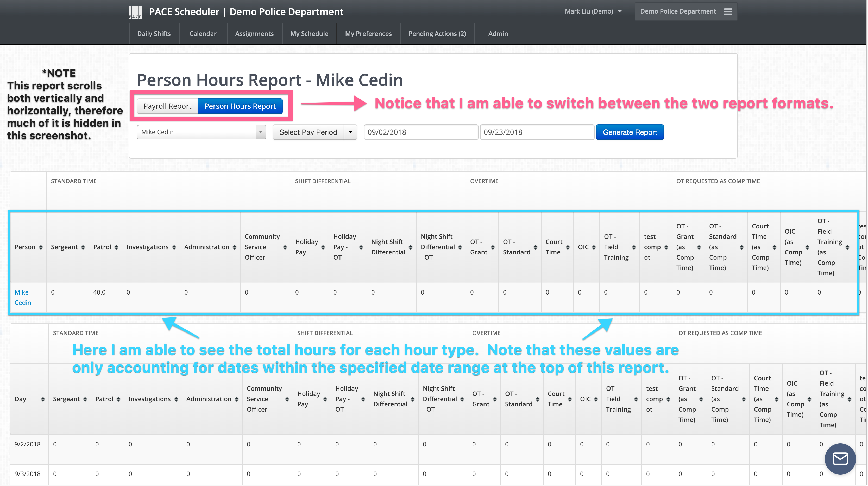Screen dimensions: 868x486
Task: Sort by Person column using its sort icon
Action: pos(41,247)
